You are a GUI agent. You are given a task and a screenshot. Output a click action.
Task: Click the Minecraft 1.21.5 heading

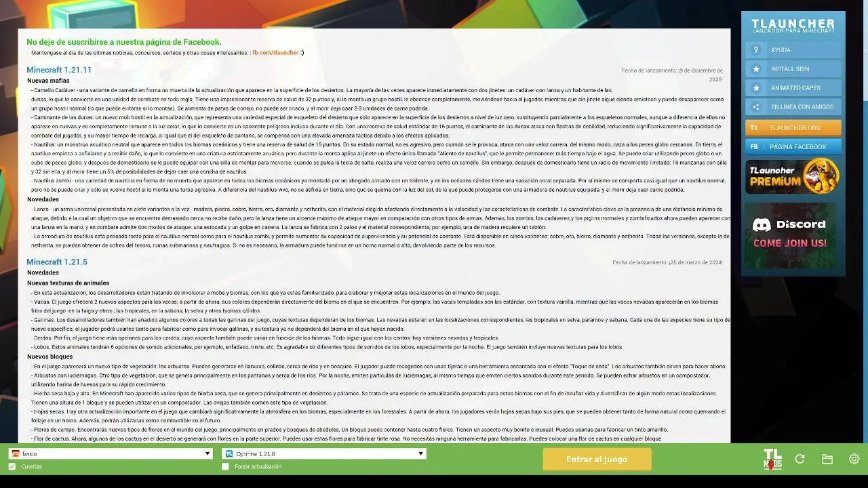(57, 262)
